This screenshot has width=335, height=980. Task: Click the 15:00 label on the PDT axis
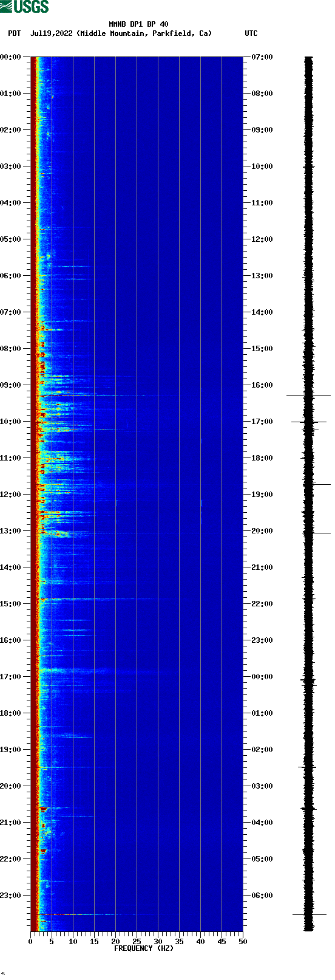(10, 604)
